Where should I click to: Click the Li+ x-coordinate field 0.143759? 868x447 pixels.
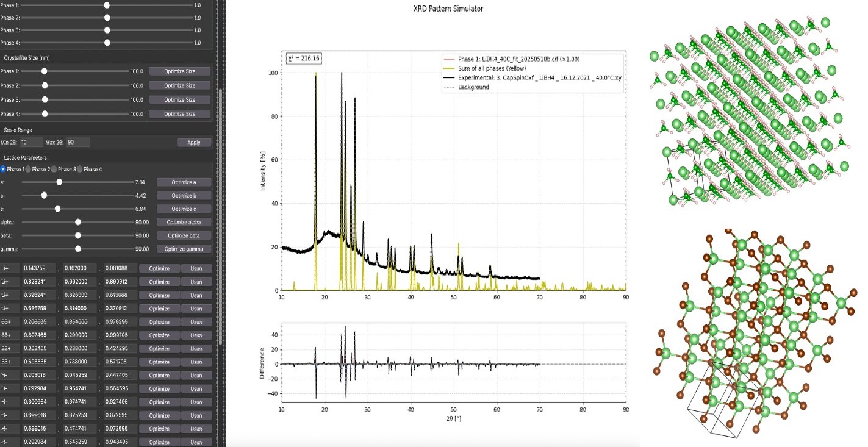click(39, 268)
